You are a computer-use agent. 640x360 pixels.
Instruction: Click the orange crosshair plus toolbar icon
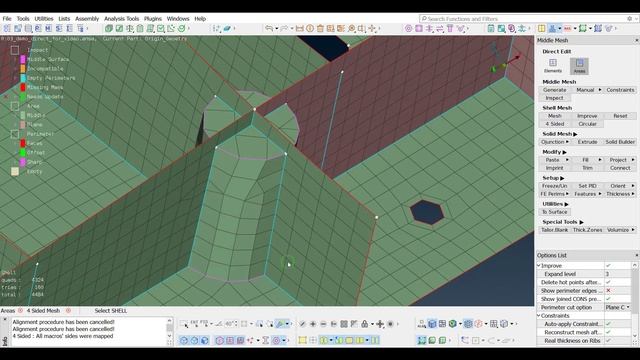click(x=372, y=28)
